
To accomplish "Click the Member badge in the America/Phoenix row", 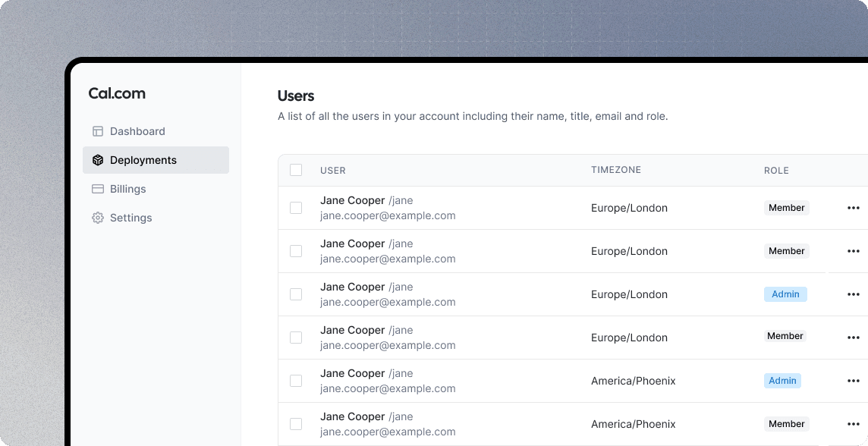I will pos(787,424).
